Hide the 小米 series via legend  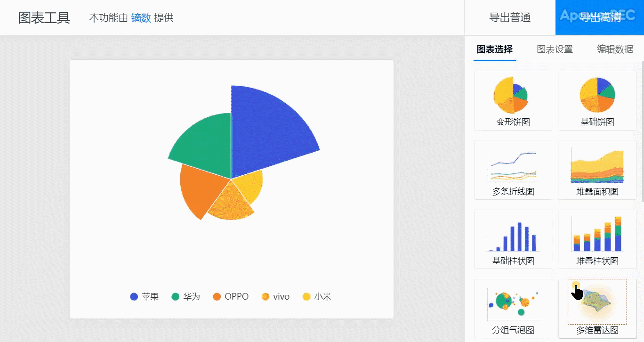[x=317, y=297]
